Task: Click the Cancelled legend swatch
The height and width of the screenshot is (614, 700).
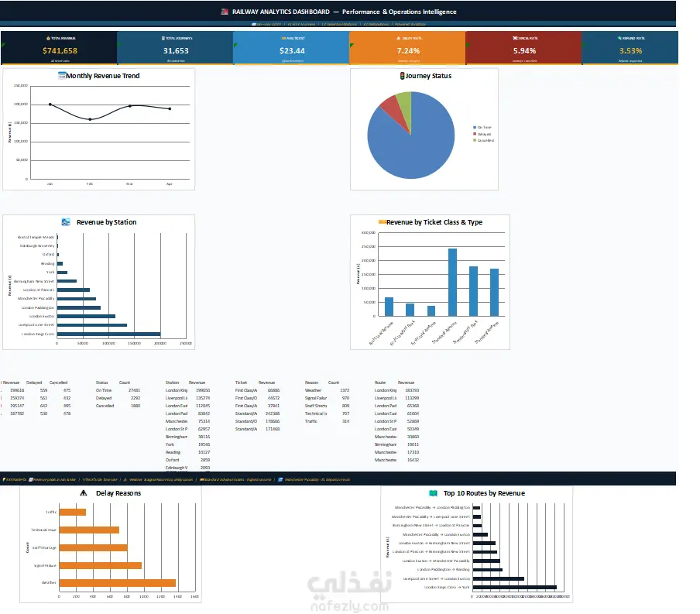Action: tap(475, 140)
